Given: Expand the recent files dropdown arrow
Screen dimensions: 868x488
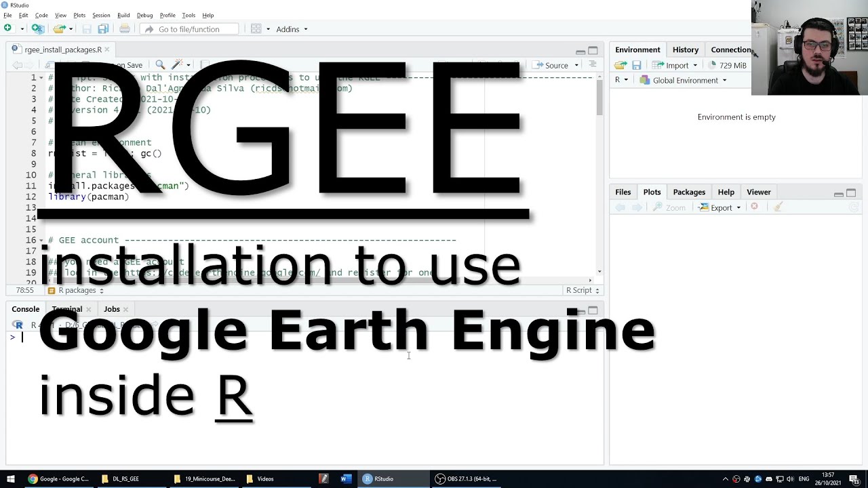Looking at the screenshot, I should point(71,29).
